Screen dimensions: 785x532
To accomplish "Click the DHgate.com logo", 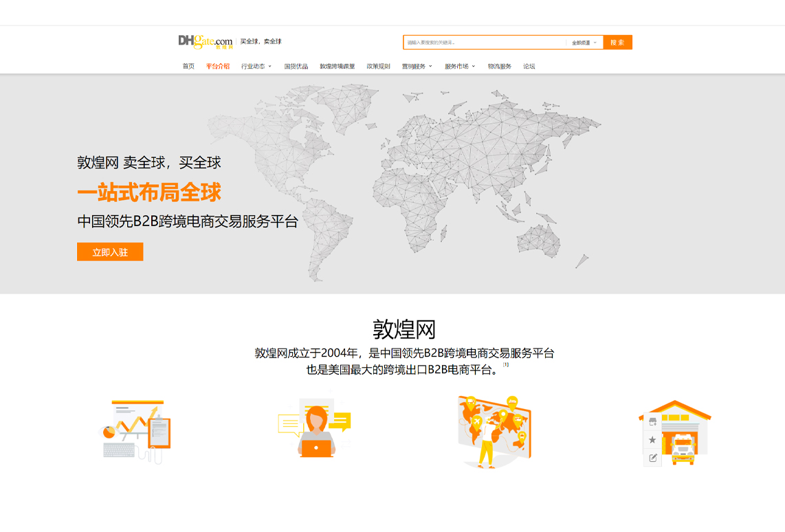I will pos(205,42).
